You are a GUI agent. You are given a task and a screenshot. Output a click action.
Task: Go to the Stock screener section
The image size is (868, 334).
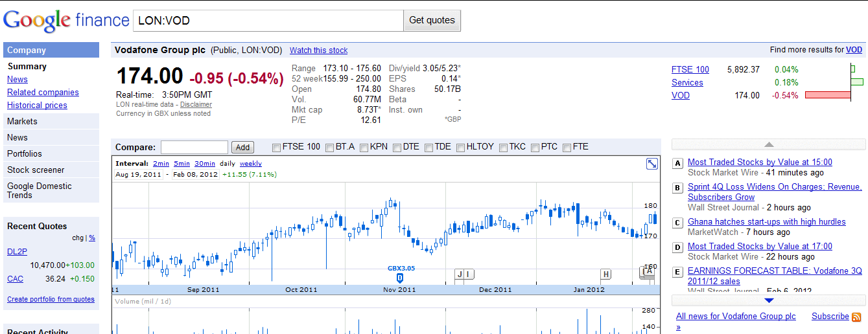point(36,170)
